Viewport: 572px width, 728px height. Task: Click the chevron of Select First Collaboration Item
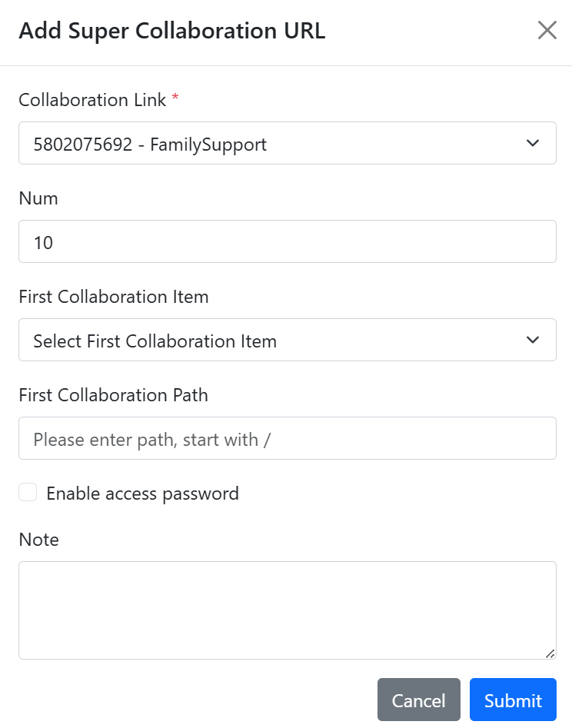coord(533,340)
